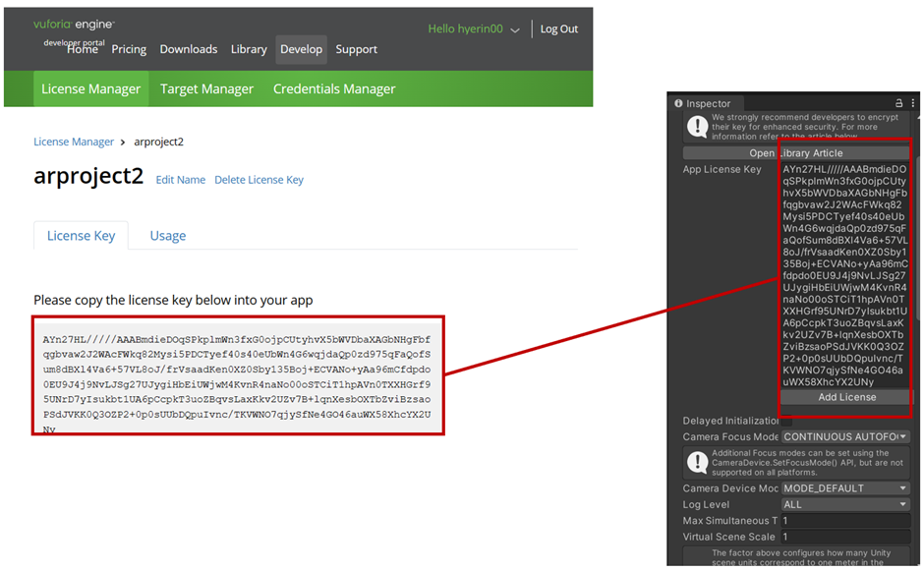Click the Inspector tab in Unity
Screen dimensions: 924x571
[708, 104]
